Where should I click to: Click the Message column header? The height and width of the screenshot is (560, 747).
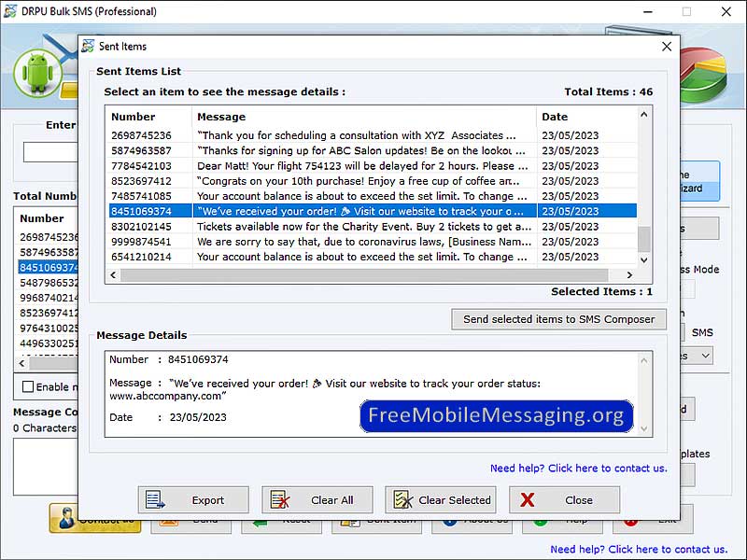click(x=364, y=117)
